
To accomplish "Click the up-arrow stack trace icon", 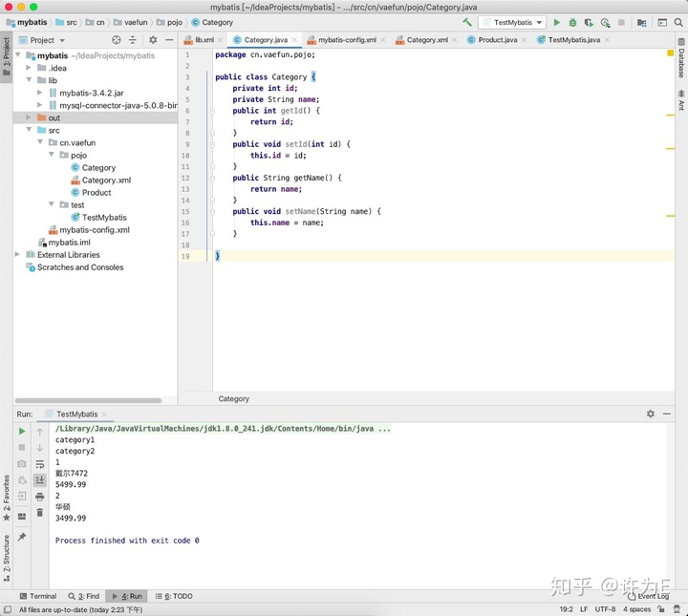I will [39, 432].
